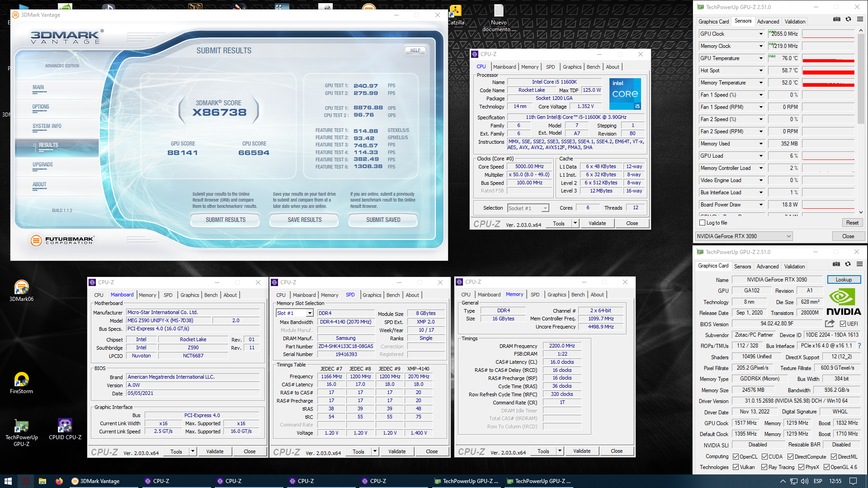Open FireStorm desktop icon
This screenshot has width=868, height=488.
tap(21, 383)
